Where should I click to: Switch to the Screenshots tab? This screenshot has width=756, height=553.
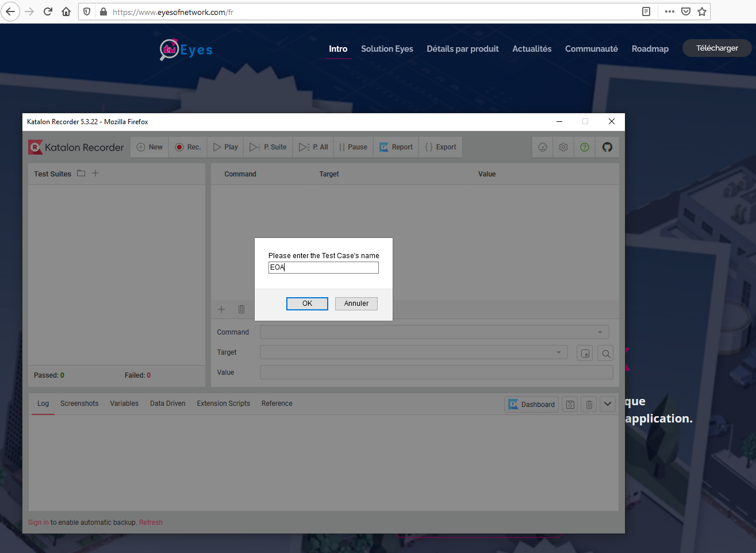click(79, 404)
